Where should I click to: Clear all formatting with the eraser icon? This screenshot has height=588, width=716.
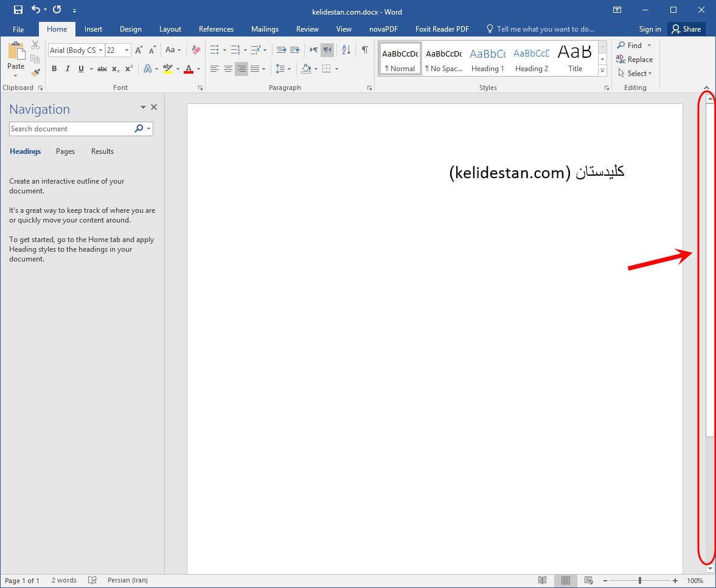196,50
